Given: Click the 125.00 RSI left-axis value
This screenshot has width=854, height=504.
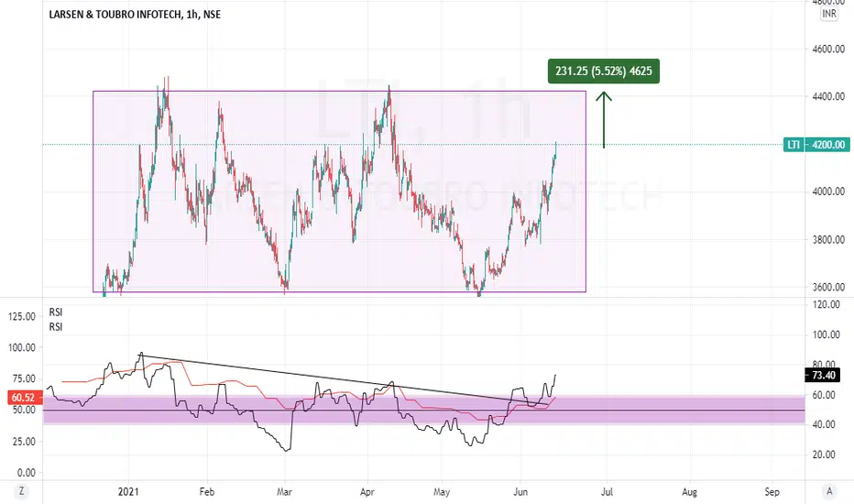Looking at the screenshot, I should click(x=22, y=316).
